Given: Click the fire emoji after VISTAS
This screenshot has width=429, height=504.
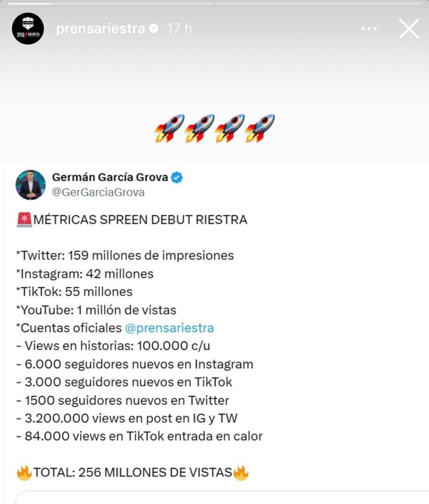Looking at the screenshot, I should [241, 472].
